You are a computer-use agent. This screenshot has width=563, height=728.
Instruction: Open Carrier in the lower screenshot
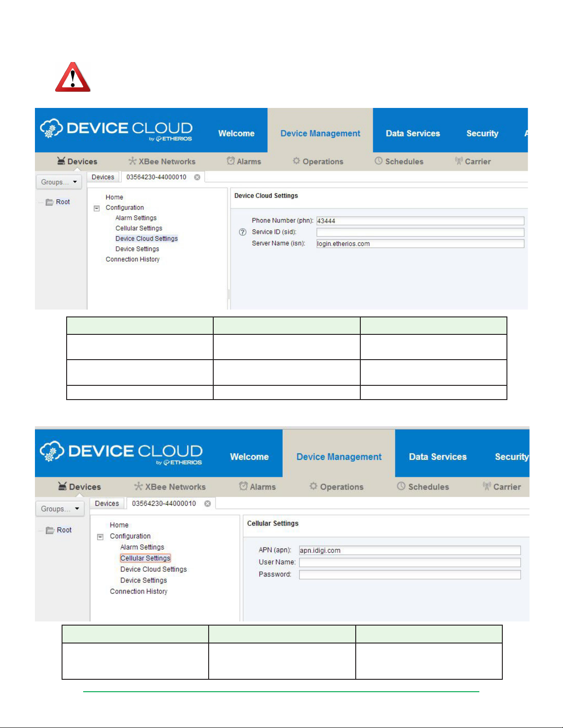502,486
